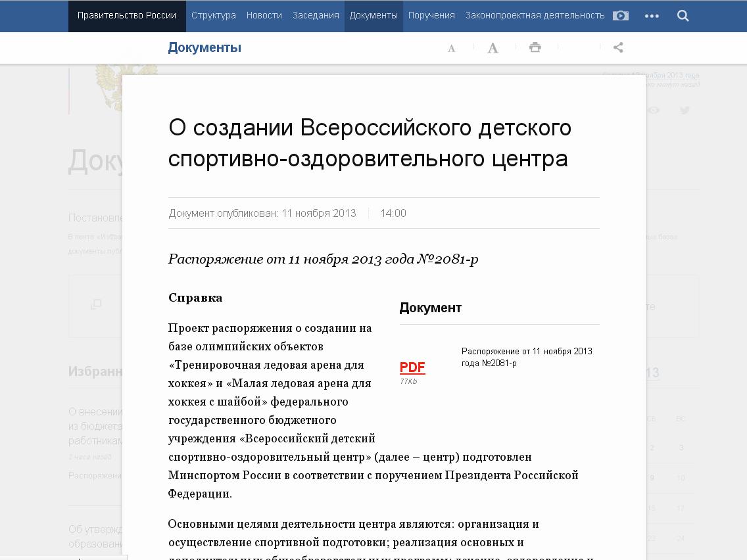
Task: Open the Новости menu item
Action: click(x=264, y=16)
